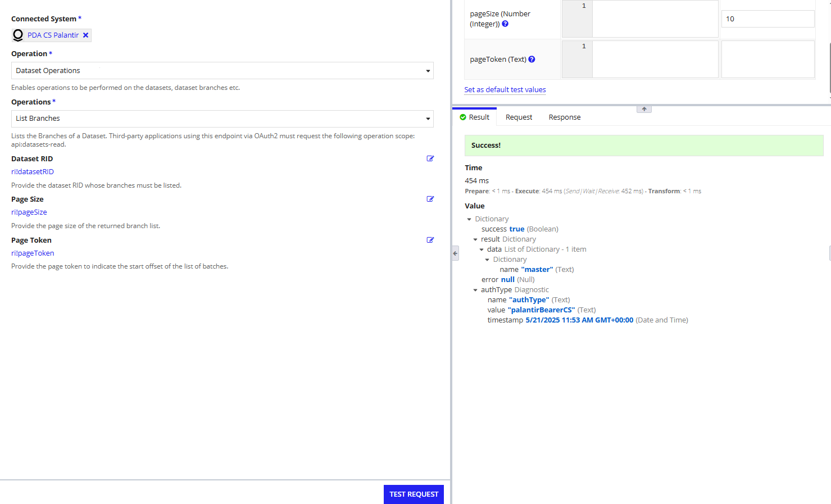Select the error null value
The height and width of the screenshot is (504, 831).
[x=508, y=280]
